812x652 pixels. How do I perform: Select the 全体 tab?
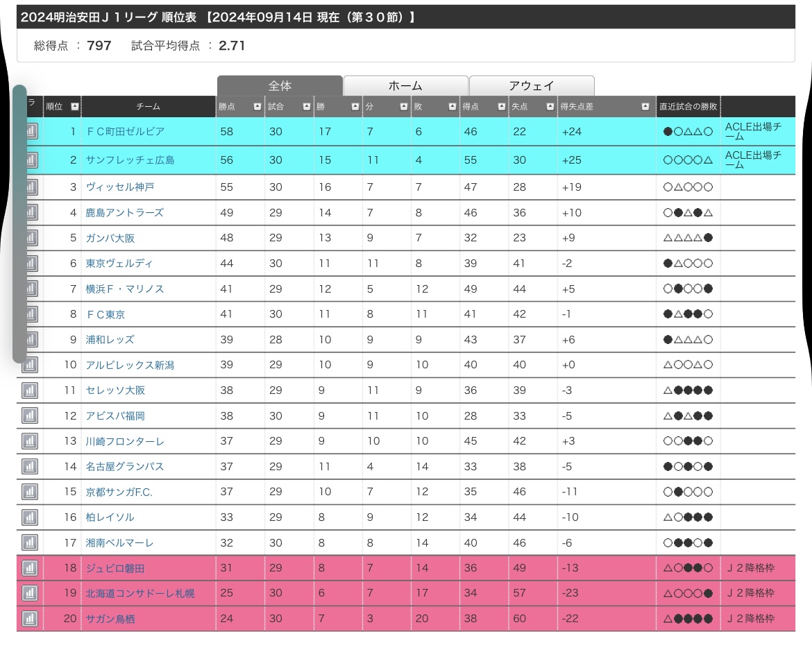(280, 86)
